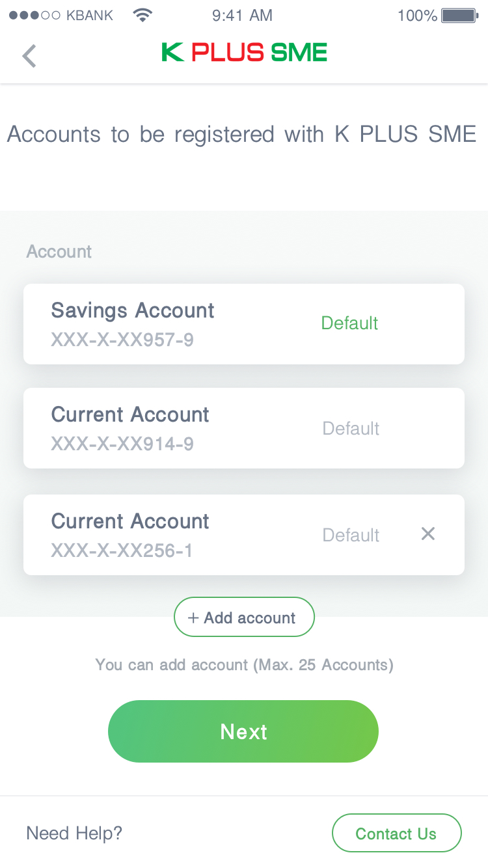
Task: Tap the 9:41 AM clock
Action: click(x=242, y=16)
